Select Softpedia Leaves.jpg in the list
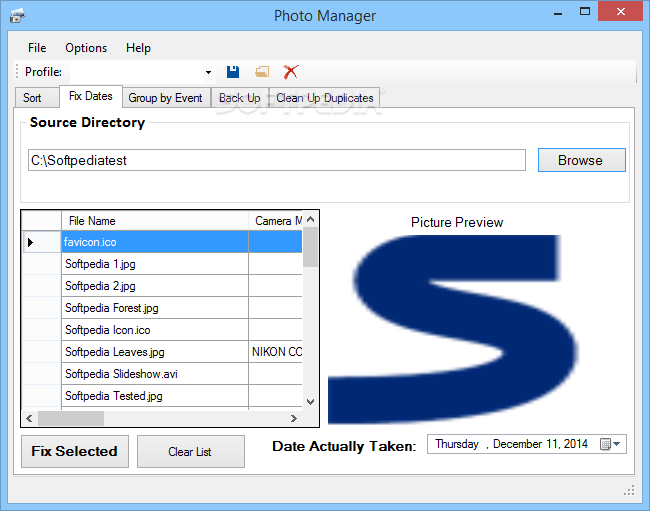Image resolution: width=650 pixels, height=511 pixels. point(155,351)
